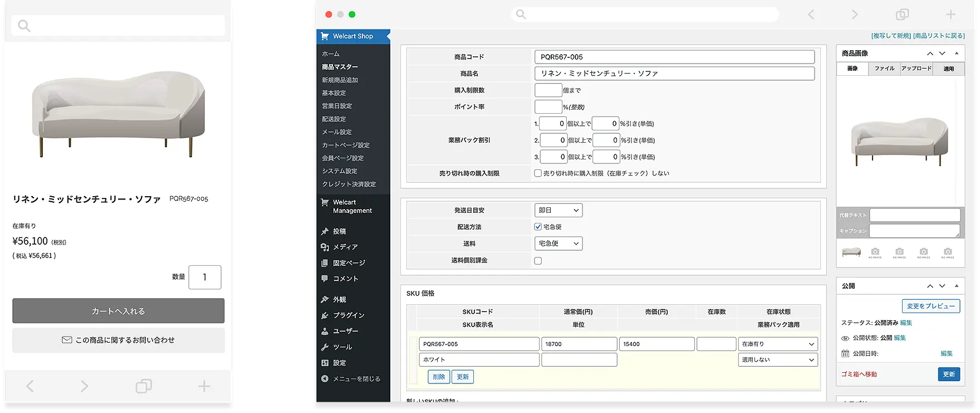Switch to the ファイル tab
This screenshot has height=413, width=980.
coord(884,69)
